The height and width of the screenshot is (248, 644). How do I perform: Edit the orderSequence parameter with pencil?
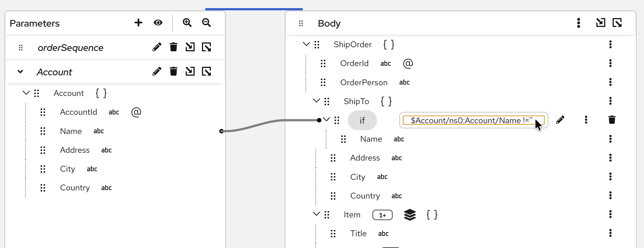pyautogui.click(x=157, y=47)
